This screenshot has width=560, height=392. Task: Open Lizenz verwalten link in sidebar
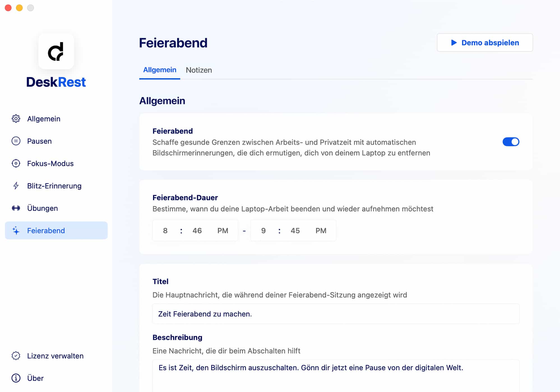55,356
